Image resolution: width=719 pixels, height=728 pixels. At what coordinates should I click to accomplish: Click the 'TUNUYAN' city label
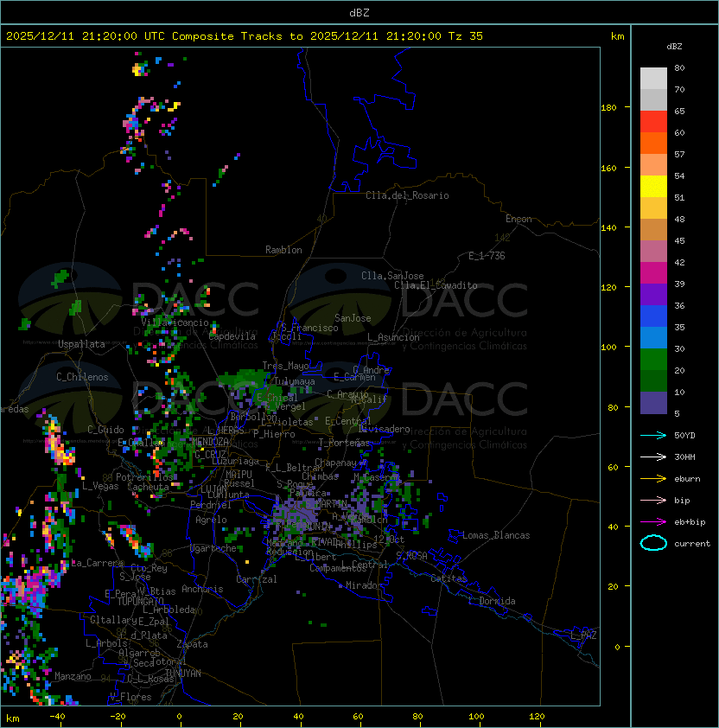(x=183, y=674)
